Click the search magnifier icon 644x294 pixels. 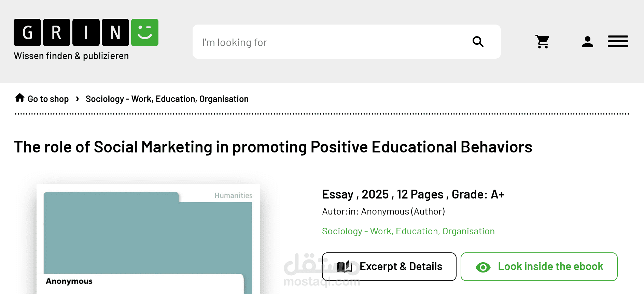[478, 42]
